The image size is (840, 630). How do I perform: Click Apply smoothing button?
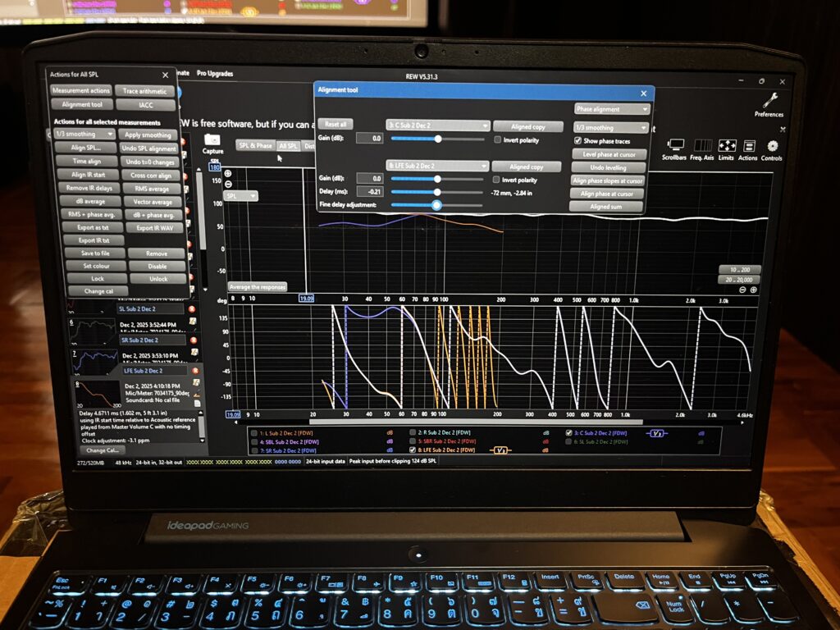tap(148, 135)
